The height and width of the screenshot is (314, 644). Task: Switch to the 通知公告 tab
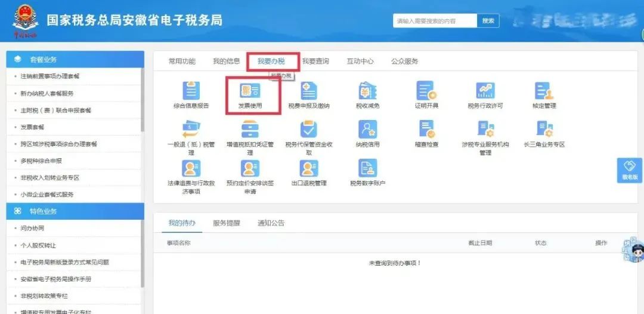(271, 223)
